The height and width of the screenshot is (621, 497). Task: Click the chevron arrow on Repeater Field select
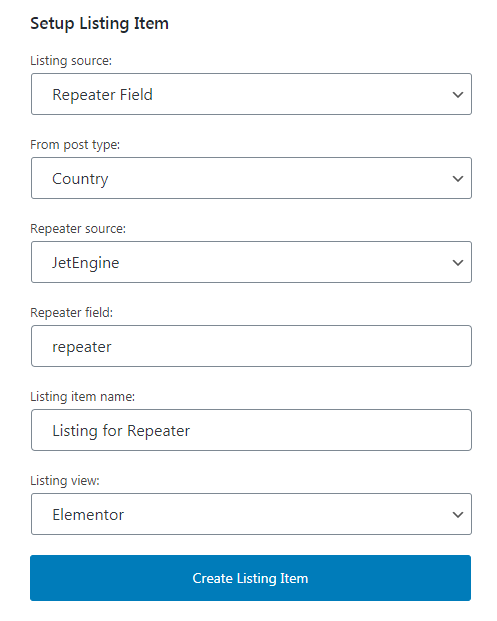click(x=458, y=95)
